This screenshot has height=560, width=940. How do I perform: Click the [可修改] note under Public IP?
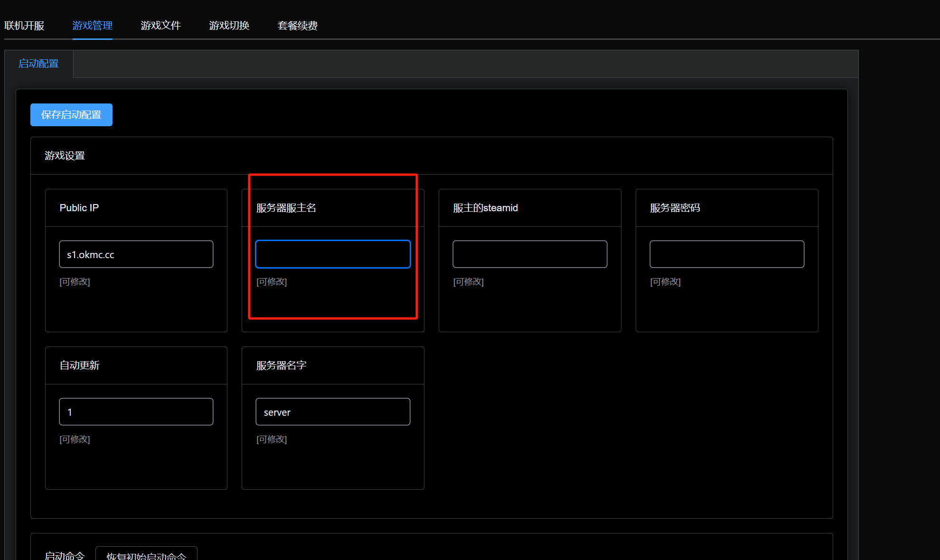click(75, 282)
